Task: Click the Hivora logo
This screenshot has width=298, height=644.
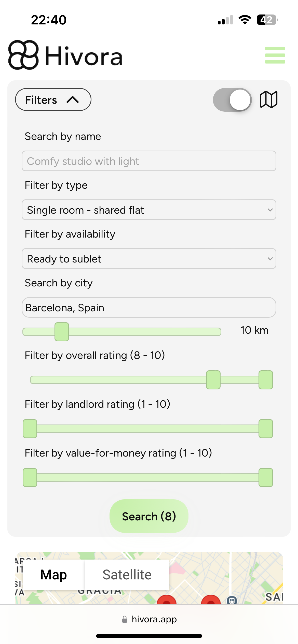Action: click(x=65, y=55)
